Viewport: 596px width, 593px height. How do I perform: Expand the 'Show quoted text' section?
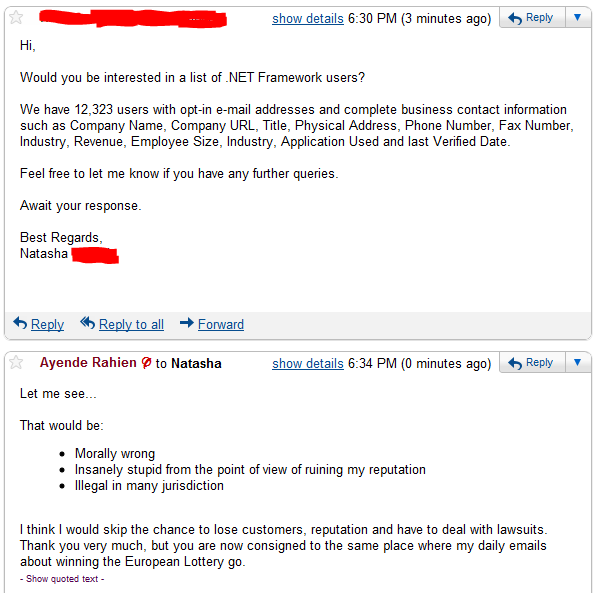[x=62, y=579]
